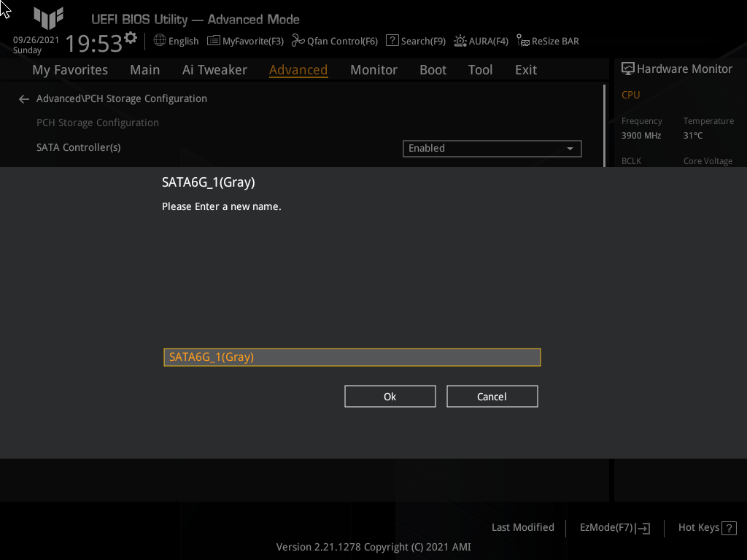The height and width of the screenshot is (560, 747).
Task: Disable the SATA Controller(s) setting
Action: [x=492, y=148]
